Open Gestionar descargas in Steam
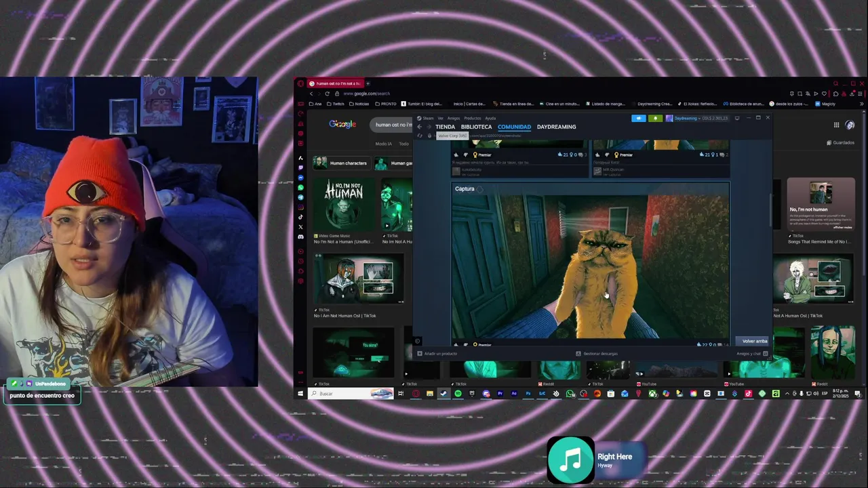The image size is (868, 488). point(597,353)
